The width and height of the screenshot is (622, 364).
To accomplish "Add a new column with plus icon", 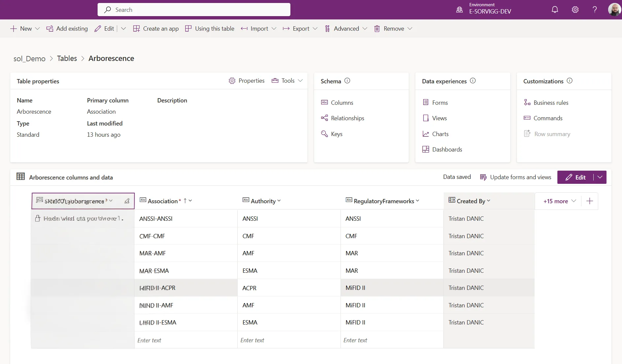I will pos(590,201).
